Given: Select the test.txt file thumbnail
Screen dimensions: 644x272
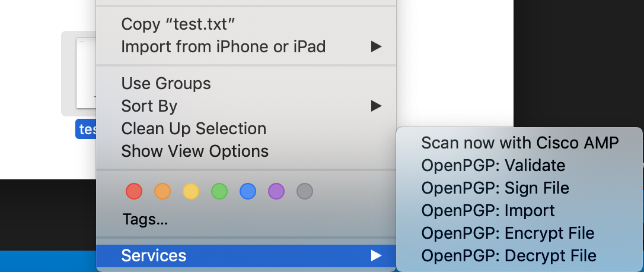Looking at the screenshot, I should (86, 73).
